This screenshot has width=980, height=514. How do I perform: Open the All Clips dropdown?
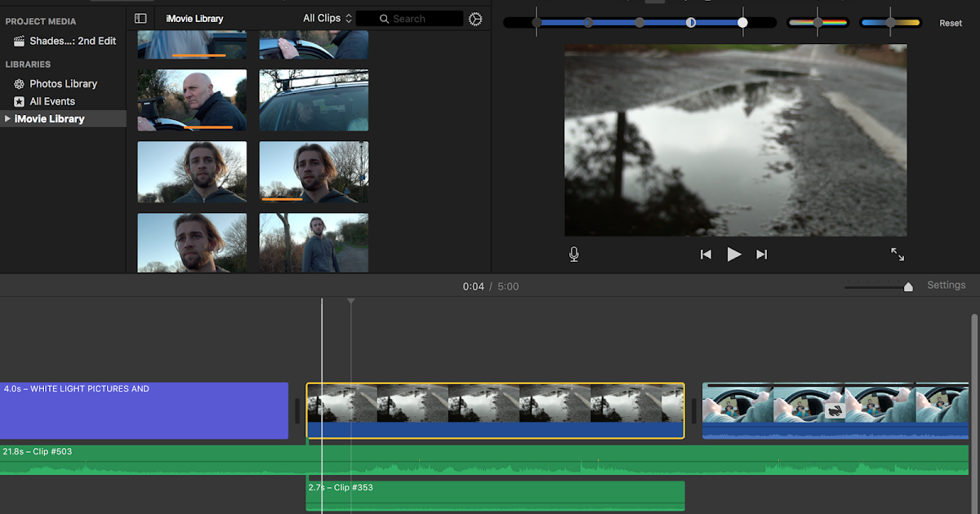tap(323, 17)
